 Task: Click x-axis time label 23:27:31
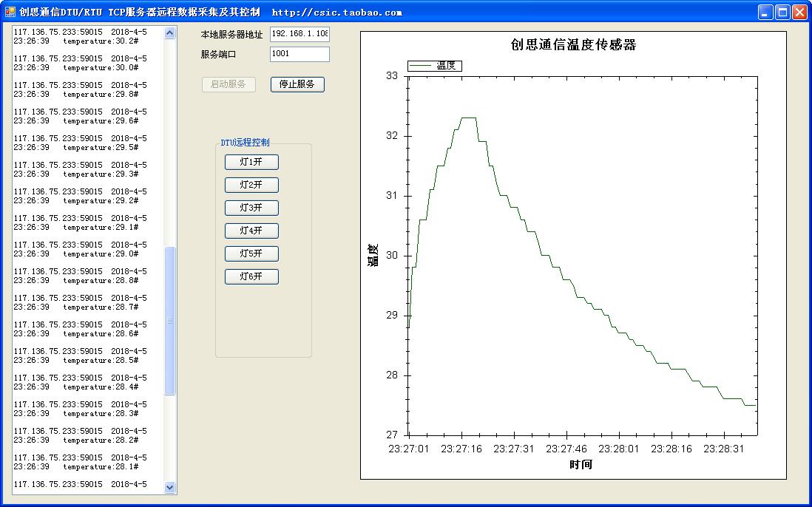pos(514,449)
